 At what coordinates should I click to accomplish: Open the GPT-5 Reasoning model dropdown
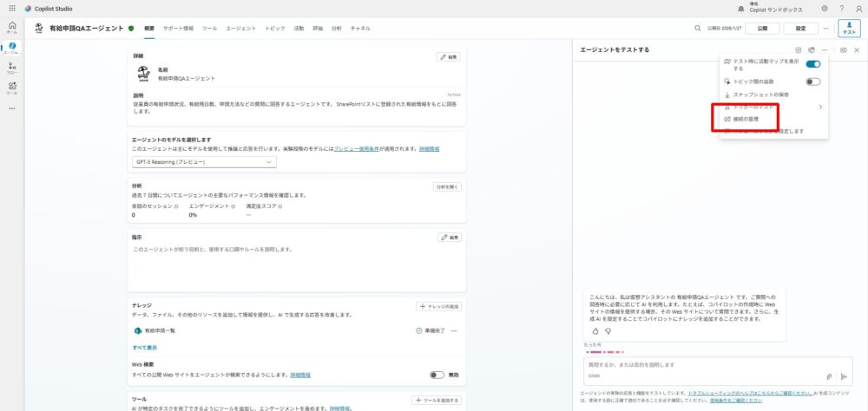click(x=204, y=162)
